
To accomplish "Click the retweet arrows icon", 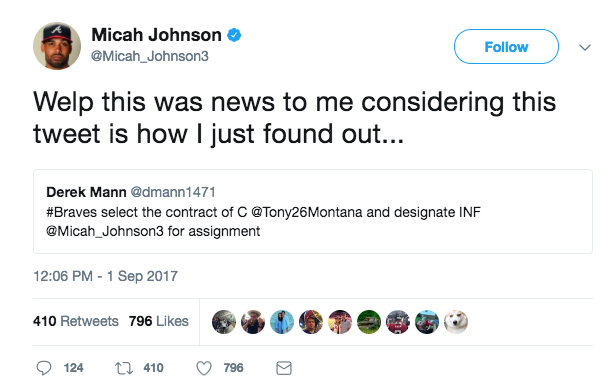I will click(x=124, y=368).
